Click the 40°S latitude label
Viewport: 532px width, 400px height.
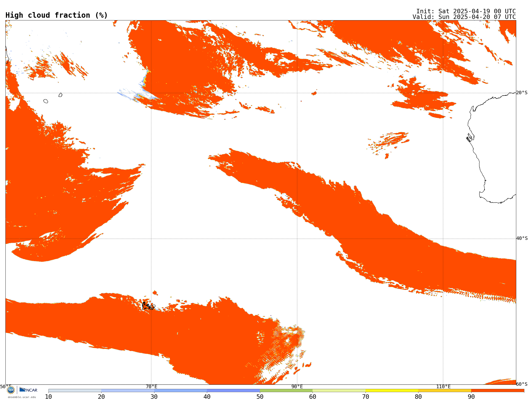pos(522,238)
